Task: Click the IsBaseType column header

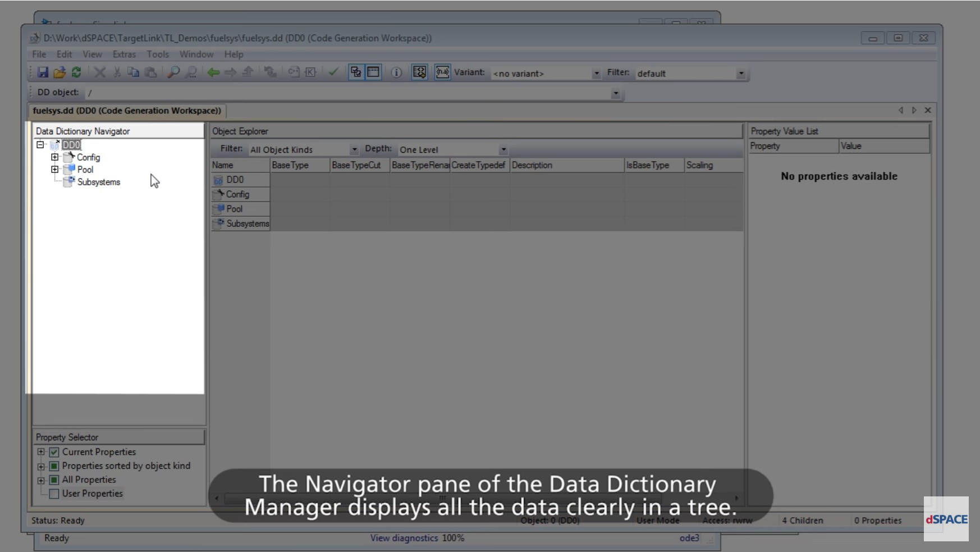Action: coord(654,165)
